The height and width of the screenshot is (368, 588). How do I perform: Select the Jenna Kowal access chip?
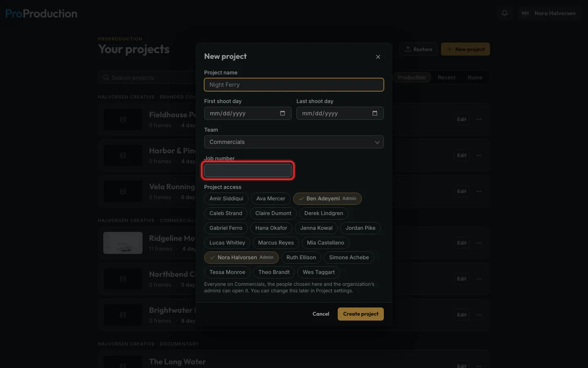pyautogui.click(x=316, y=228)
